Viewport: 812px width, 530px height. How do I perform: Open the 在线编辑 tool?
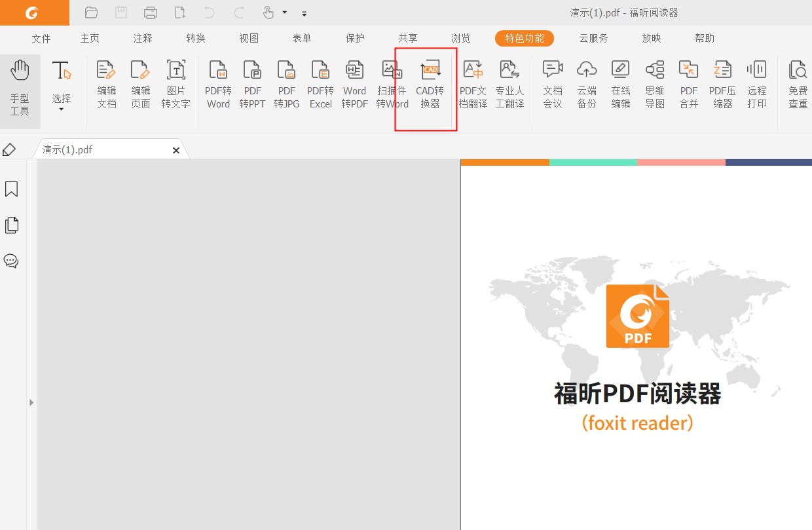click(621, 85)
